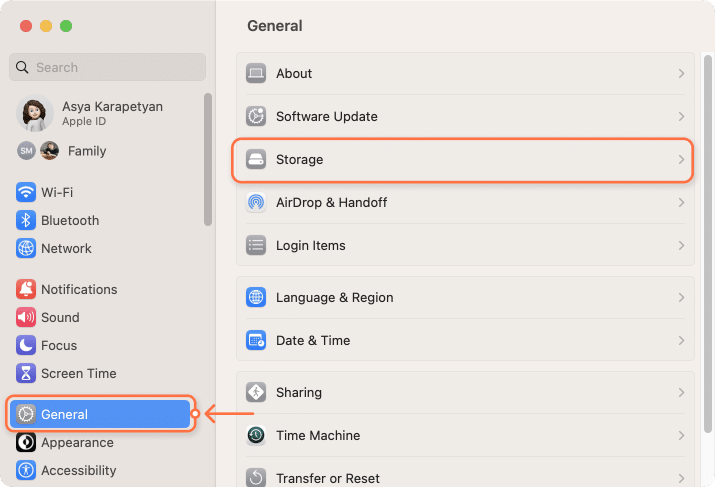Expand the About row chevron
The height and width of the screenshot is (487, 715).
[x=681, y=73]
